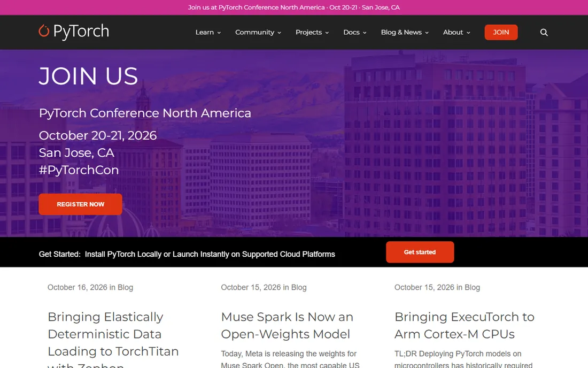Open the About nav item
The width and height of the screenshot is (588, 368).
pyautogui.click(x=453, y=32)
